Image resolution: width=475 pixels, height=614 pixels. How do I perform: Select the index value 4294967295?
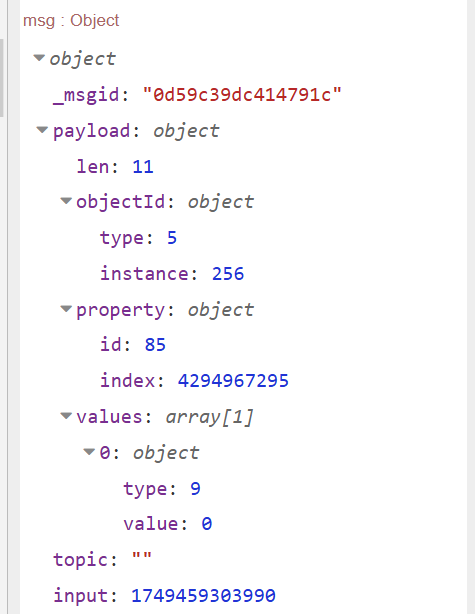click(233, 381)
